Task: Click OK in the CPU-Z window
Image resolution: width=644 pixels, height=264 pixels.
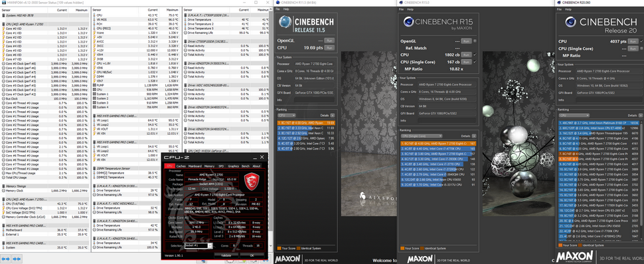Action: click(252, 255)
